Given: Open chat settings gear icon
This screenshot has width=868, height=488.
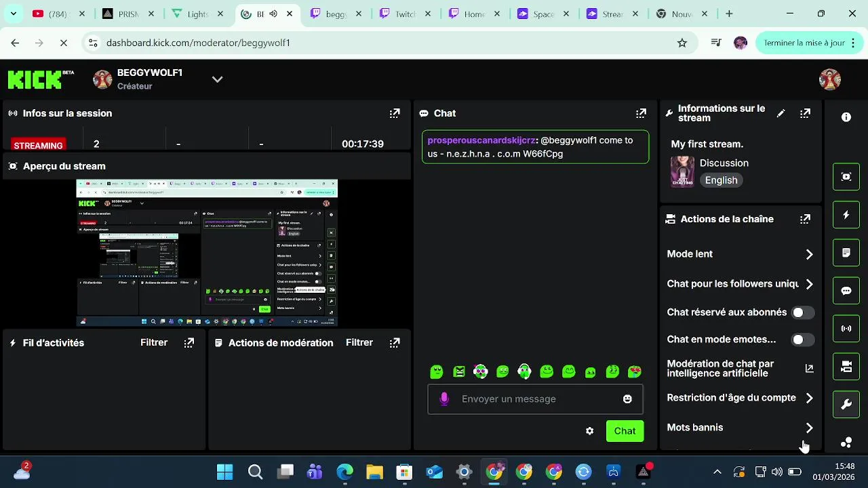Looking at the screenshot, I should [590, 431].
